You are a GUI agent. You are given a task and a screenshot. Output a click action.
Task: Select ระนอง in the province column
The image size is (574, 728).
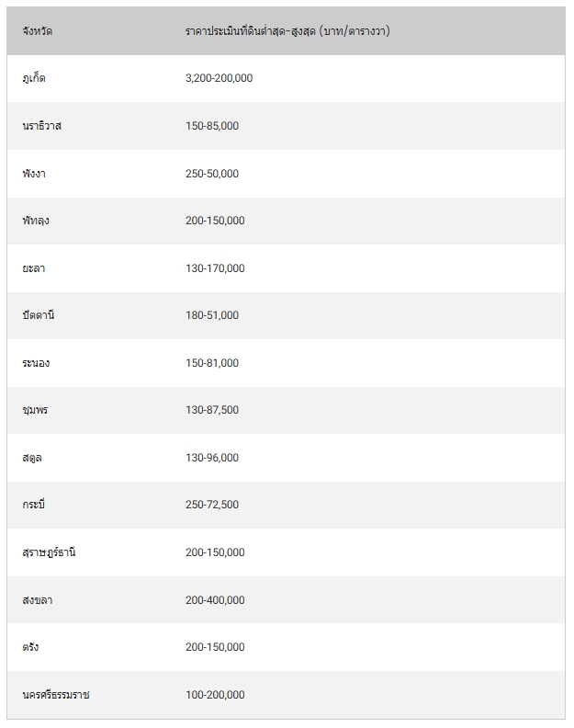[x=36, y=363]
